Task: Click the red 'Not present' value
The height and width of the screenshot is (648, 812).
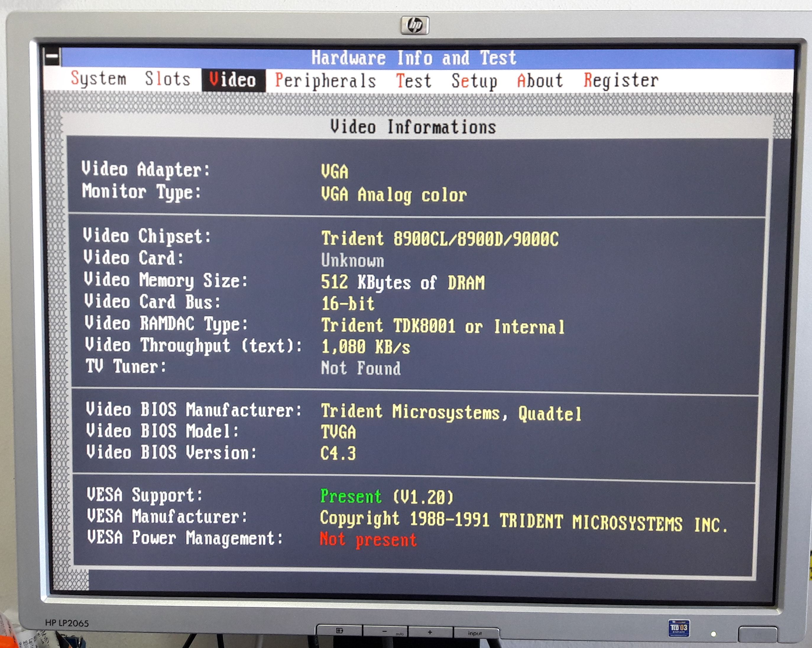Action: pyautogui.click(x=368, y=540)
